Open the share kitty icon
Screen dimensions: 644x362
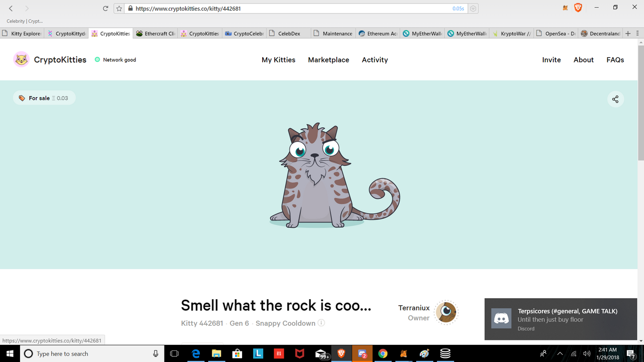[615, 99]
